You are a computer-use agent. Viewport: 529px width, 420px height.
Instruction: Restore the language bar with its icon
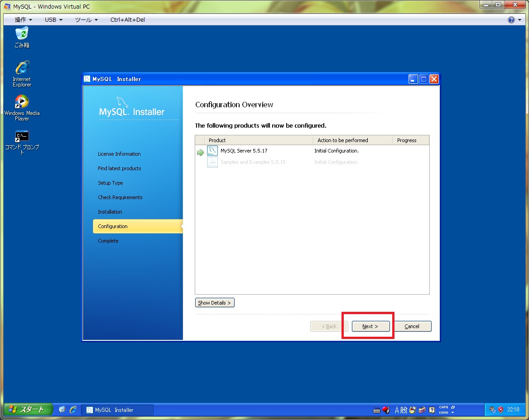(453, 407)
